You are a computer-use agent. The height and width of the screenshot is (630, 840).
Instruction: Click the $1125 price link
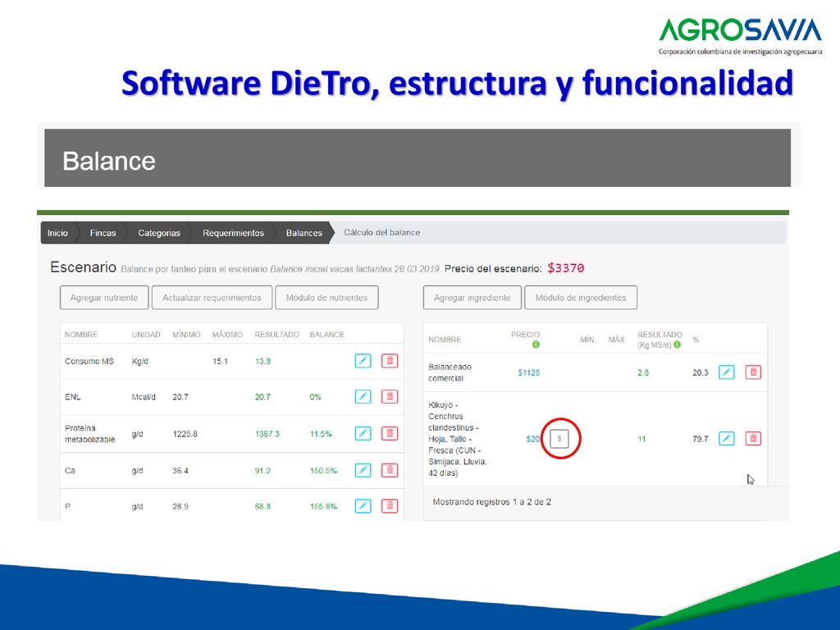tap(529, 372)
